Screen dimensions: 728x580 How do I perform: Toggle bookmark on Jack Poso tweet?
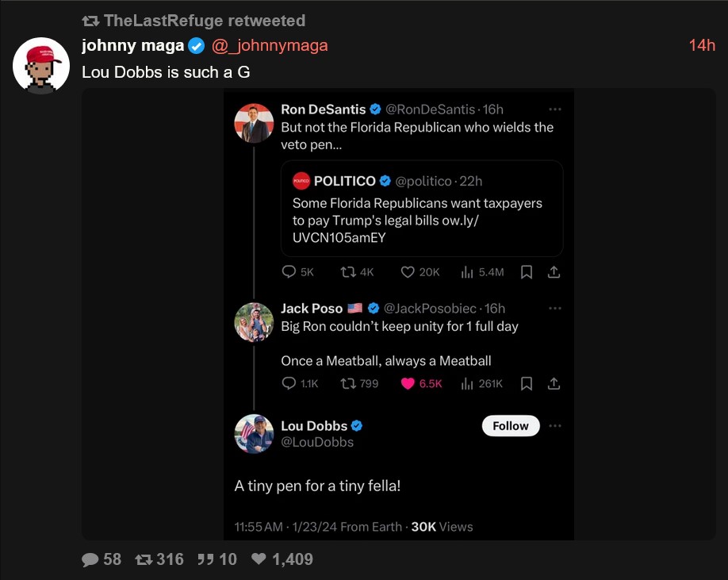[526, 384]
